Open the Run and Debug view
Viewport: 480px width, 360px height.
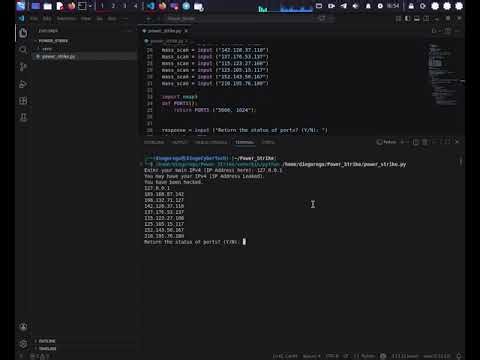click(23, 84)
